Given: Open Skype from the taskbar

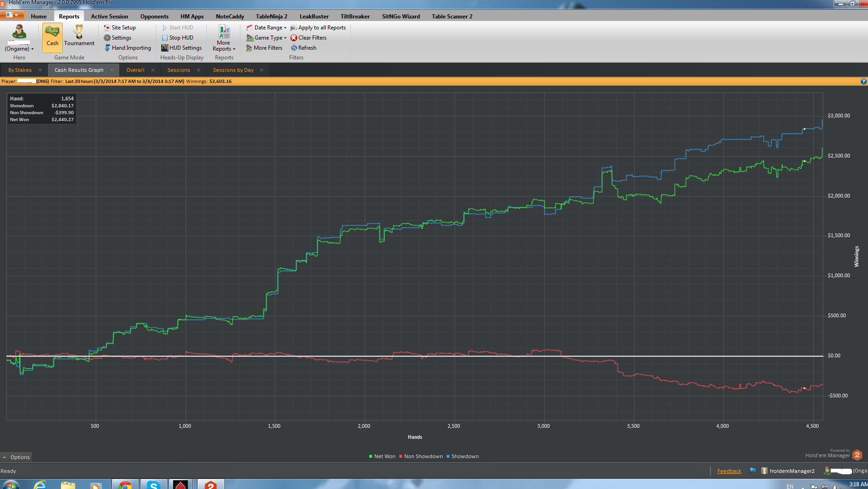Looking at the screenshot, I should tap(153, 484).
